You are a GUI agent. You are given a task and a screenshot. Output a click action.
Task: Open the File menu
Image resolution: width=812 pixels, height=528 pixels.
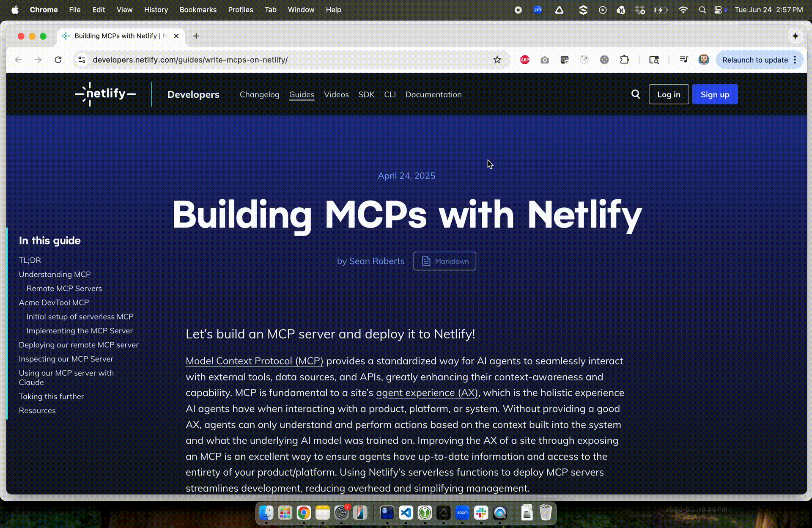click(x=75, y=10)
